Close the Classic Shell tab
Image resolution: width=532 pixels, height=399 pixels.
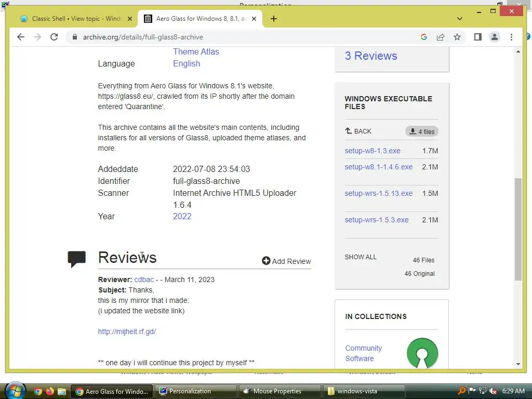click(129, 19)
